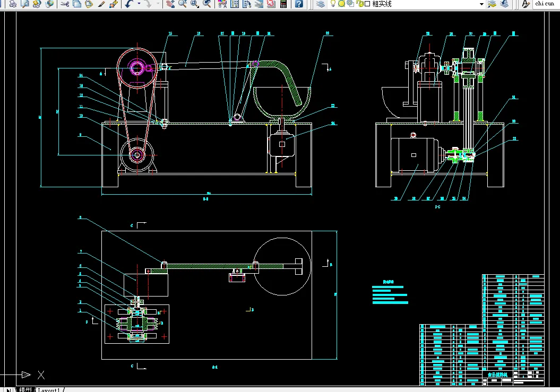Toggle layer freeze sun icon

(341, 4)
